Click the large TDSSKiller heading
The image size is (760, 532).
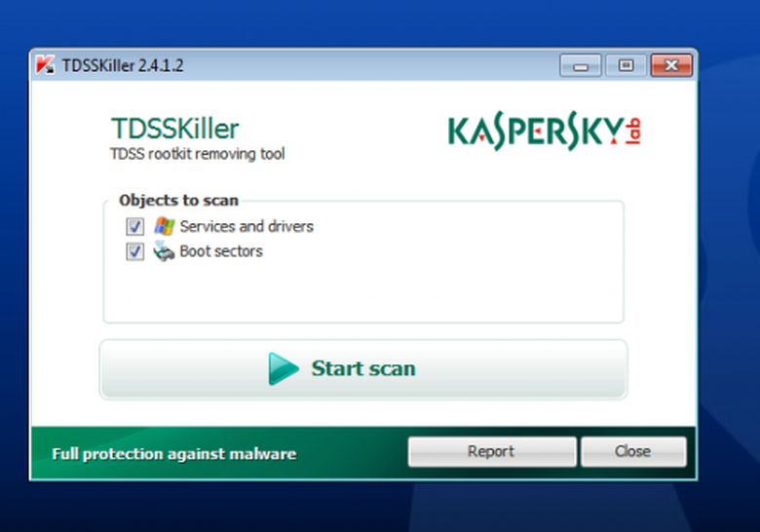[x=174, y=130]
